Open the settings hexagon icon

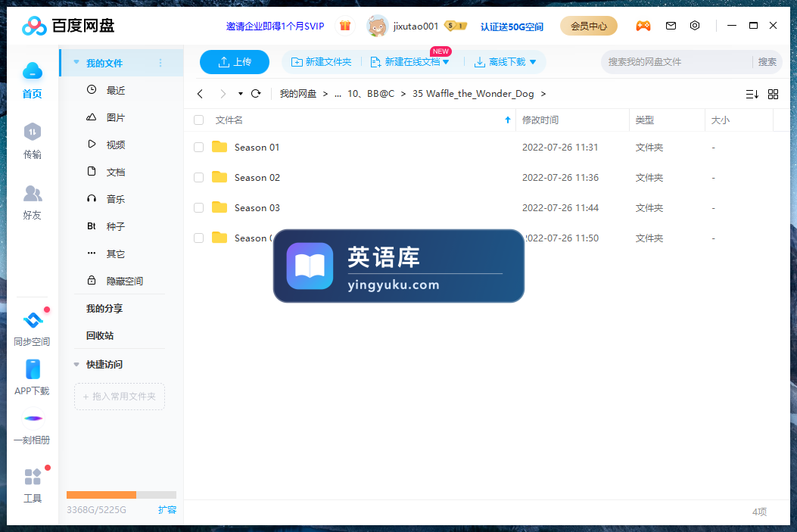(x=695, y=26)
